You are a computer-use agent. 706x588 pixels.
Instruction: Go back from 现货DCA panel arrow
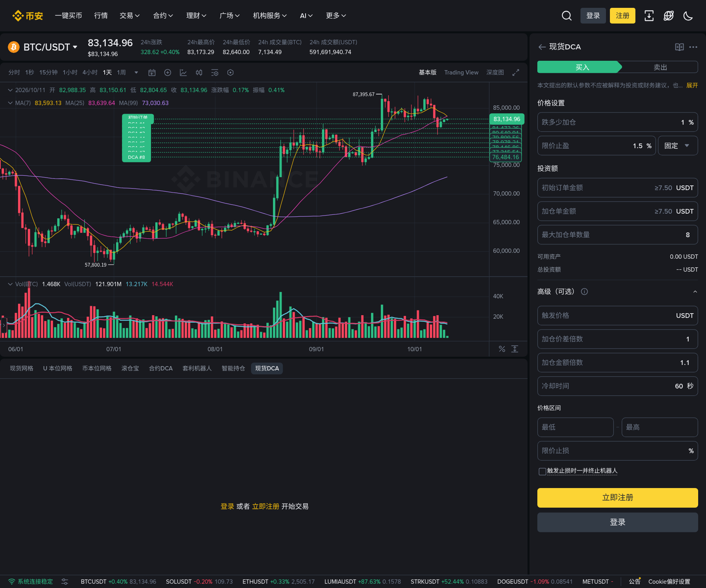[542, 47]
